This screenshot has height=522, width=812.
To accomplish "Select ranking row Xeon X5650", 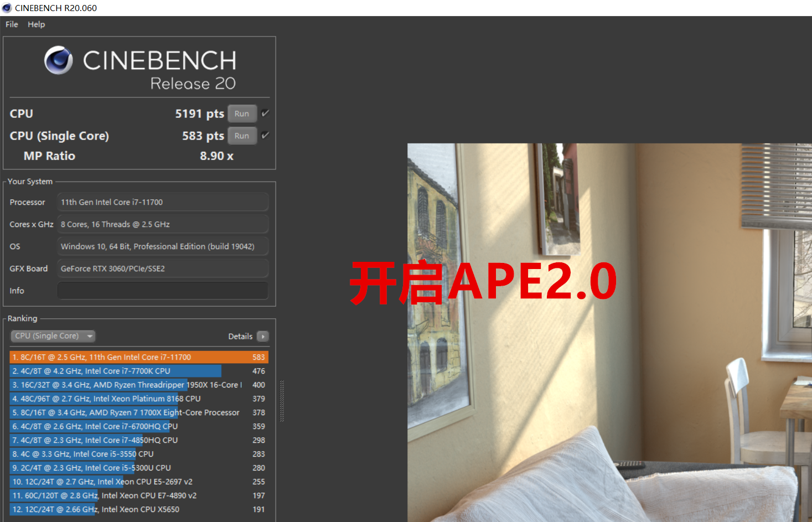I will (x=139, y=509).
